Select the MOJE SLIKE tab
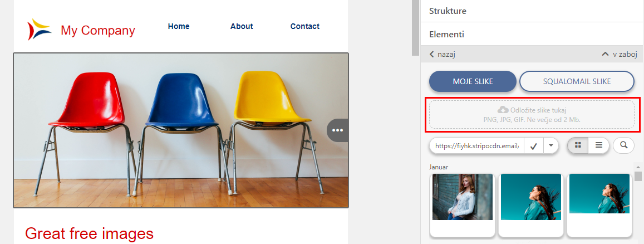The height and width of the screenshot is (244, 644). click(x=473, y=81)
